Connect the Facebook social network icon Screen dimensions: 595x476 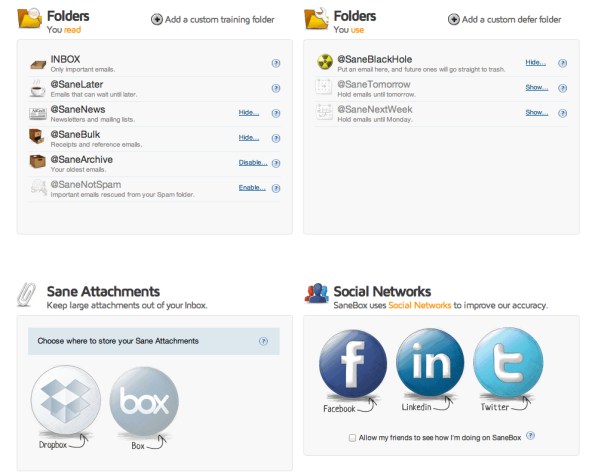coord(353,364)
